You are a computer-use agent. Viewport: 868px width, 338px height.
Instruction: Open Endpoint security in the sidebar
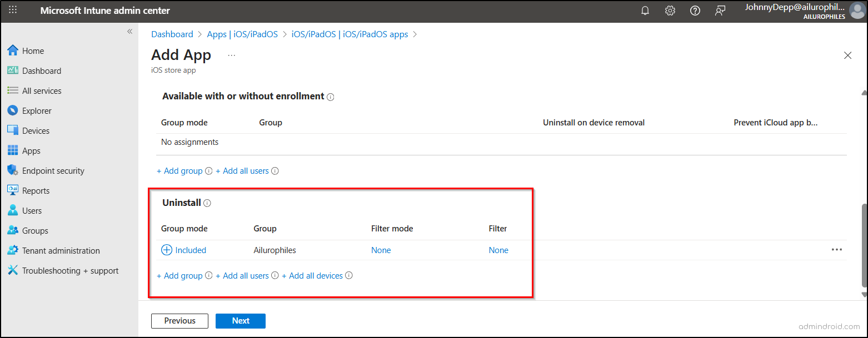[53, 171]
